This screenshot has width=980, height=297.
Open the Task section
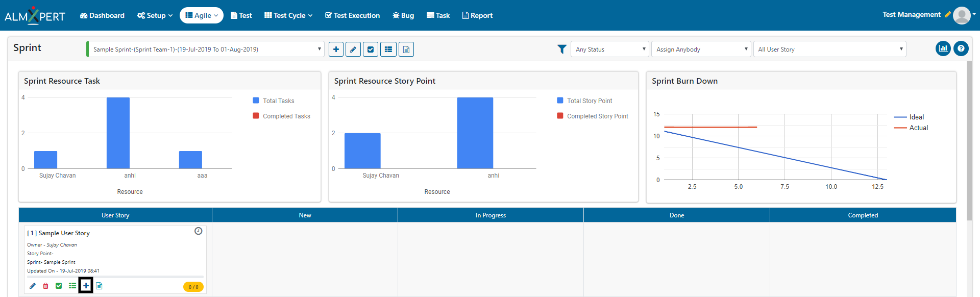tap(438, 15)
